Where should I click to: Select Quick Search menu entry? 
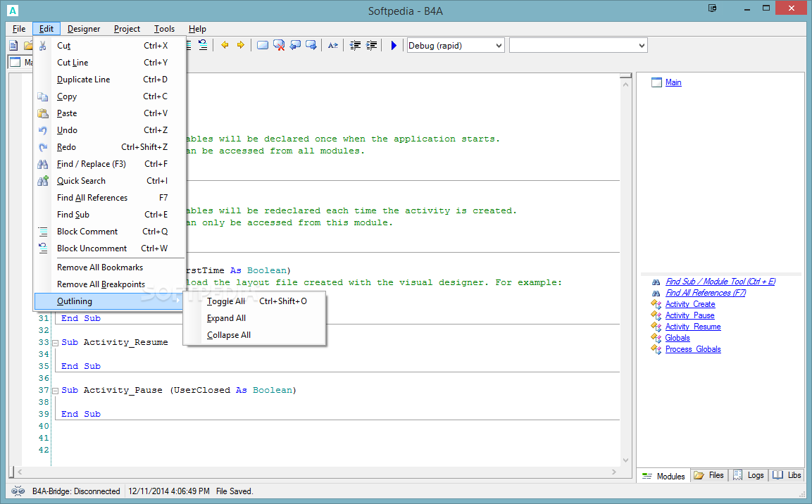pos(109,181)
